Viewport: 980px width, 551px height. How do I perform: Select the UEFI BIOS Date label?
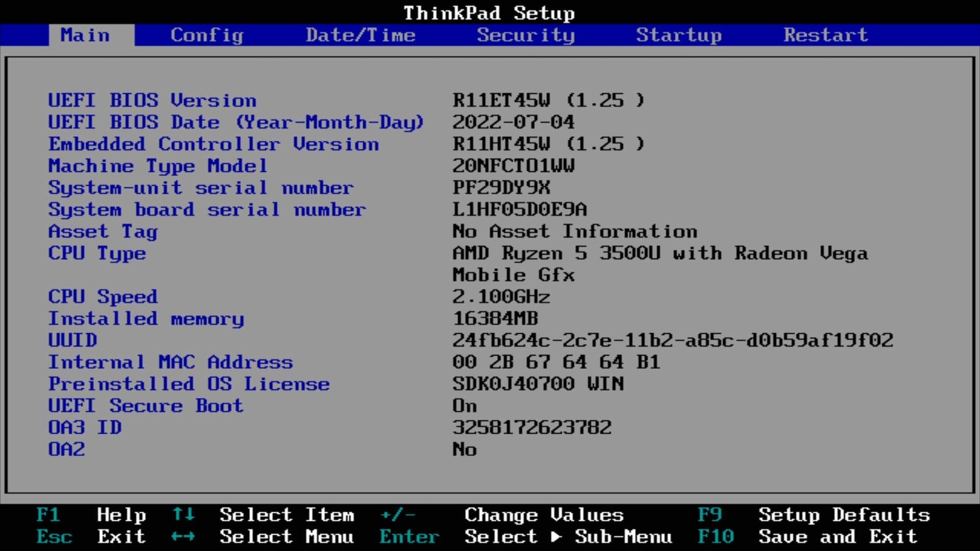(236, 122)
